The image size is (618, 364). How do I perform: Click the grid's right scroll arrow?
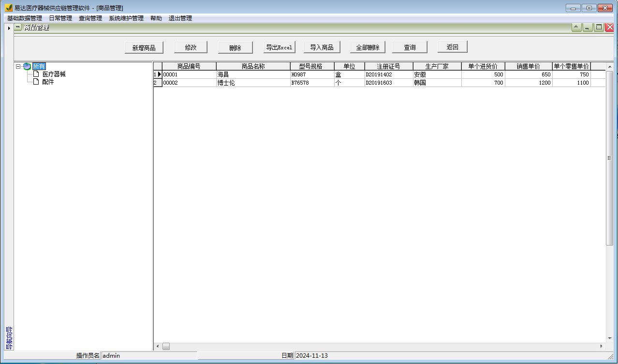click(602, 346)
